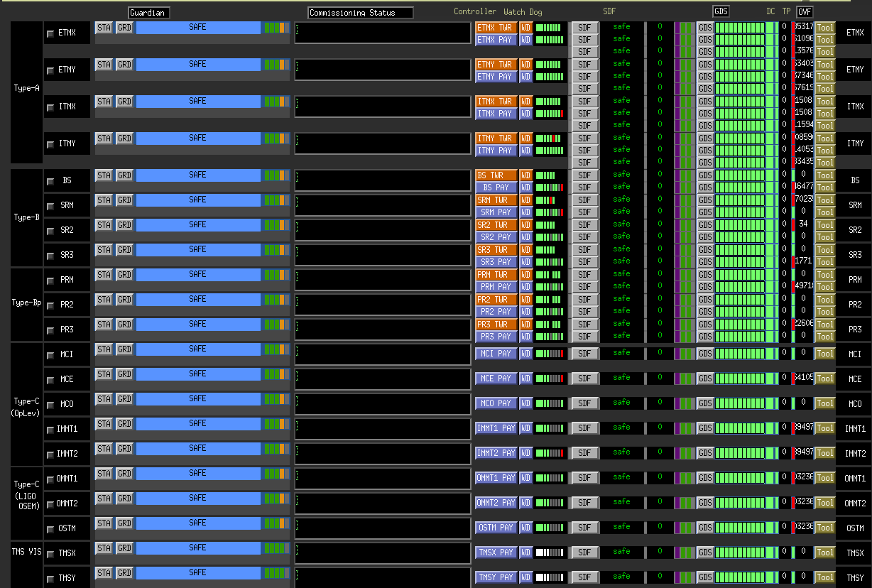Open the Tool menu in the IMMT2 row

(824, 453)
